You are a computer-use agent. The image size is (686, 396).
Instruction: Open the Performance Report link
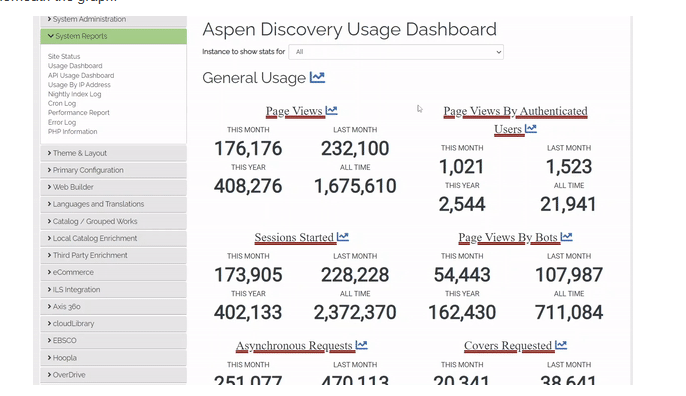[x=79, y=113]
